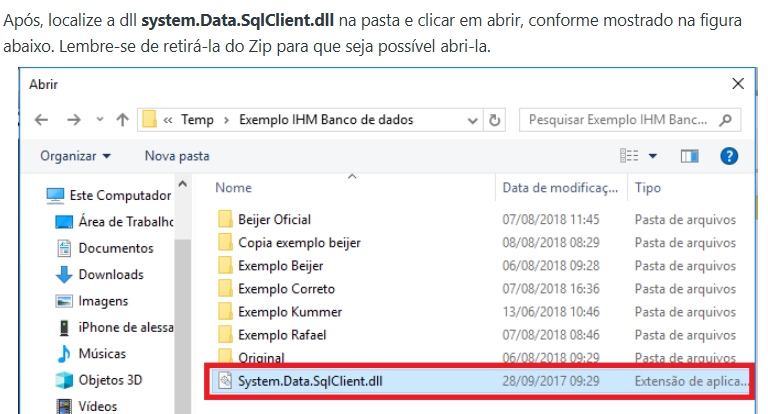Click Nova pasta button
768x414 pixels.
(x=177, y=156)
